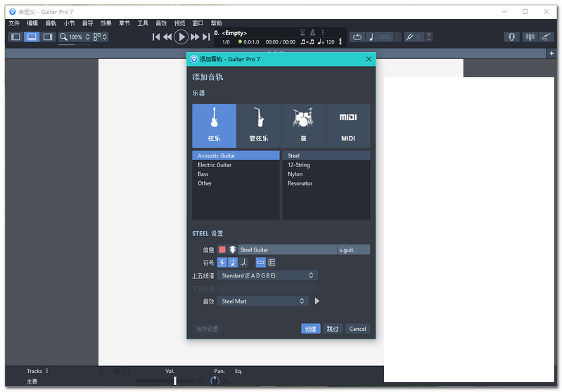The image size is (562, 392).
Task: Click the tempo 120 display
Action: tap(326, 42)
